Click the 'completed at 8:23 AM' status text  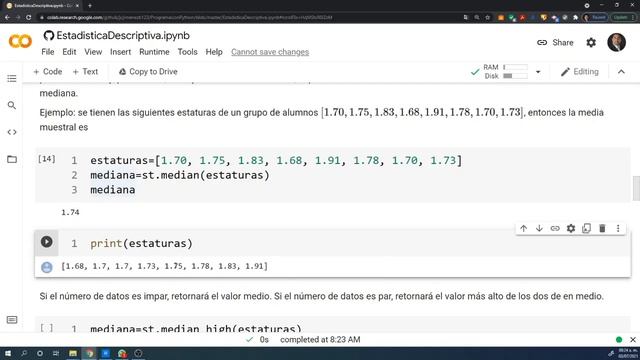tap(320, 340)
